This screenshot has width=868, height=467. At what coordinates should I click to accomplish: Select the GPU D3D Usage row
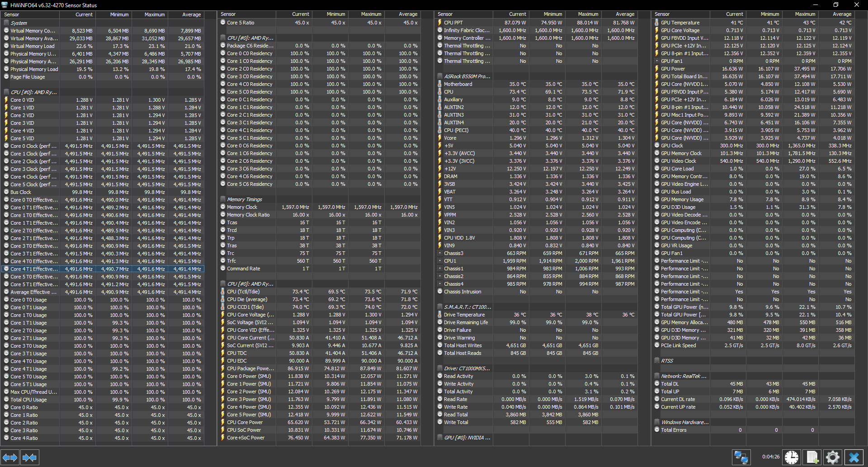[754, 207]
